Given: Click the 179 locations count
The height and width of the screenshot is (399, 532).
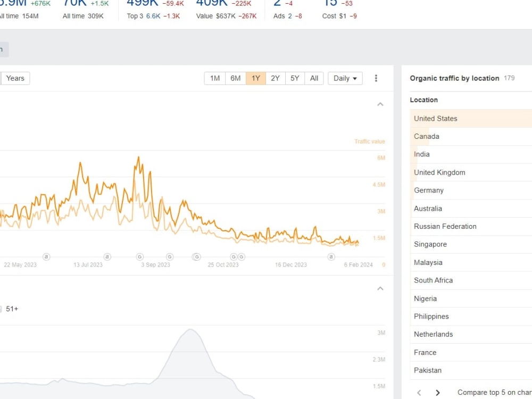Looking at the screenshot, I should point(509,78).
